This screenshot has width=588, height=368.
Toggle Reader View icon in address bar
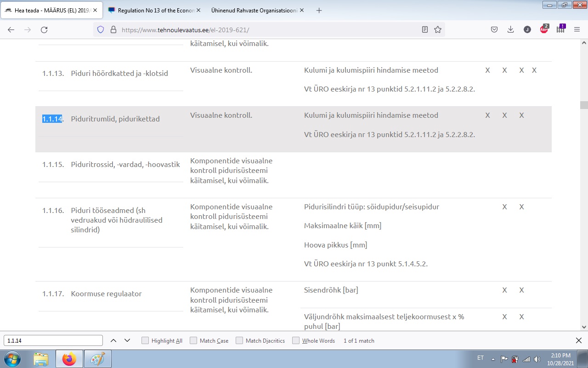tap(425, 29)
